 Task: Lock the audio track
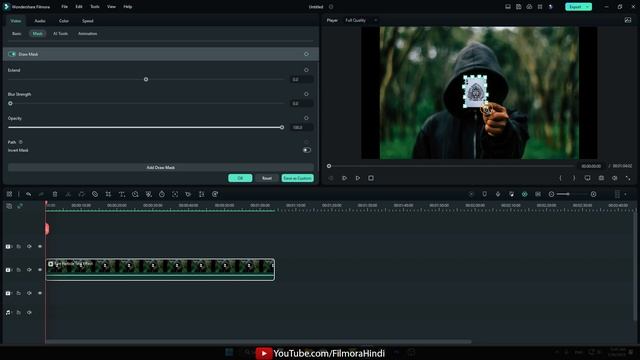(18, 312)
